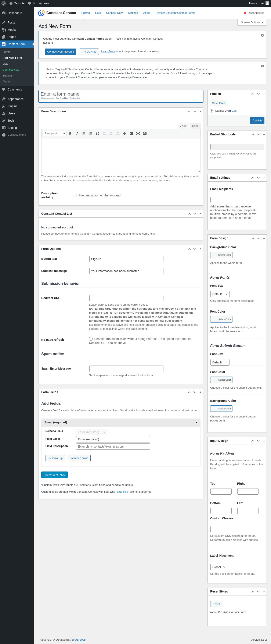Screen dimensions: 271x644
Task: Move the Publish box down
Action: click(x=258, y=94)
